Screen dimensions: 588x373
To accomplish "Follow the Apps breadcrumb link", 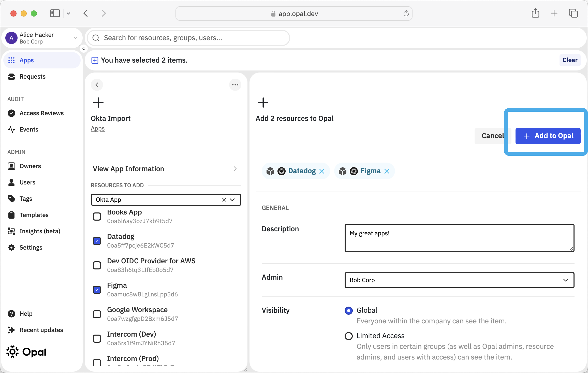I will (x=98, y=129).
